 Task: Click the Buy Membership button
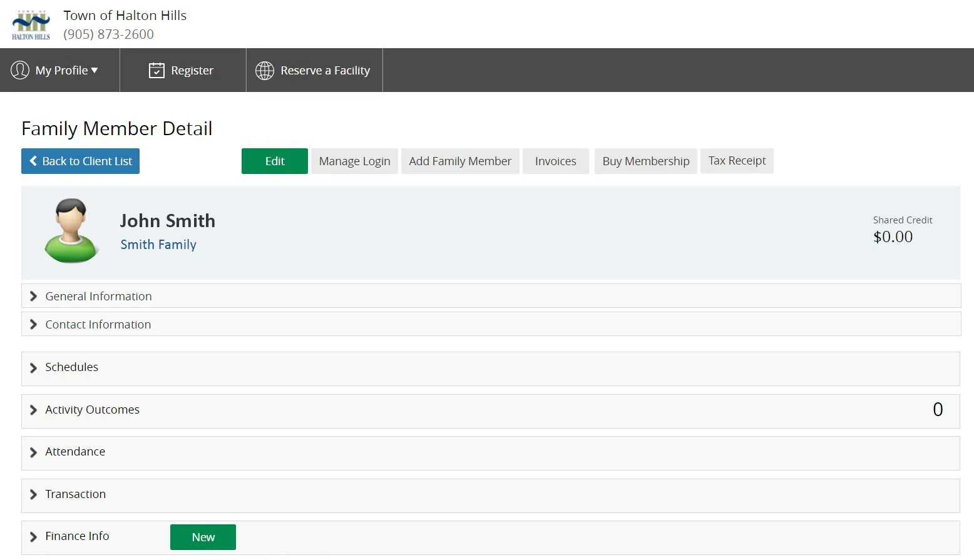646,161
